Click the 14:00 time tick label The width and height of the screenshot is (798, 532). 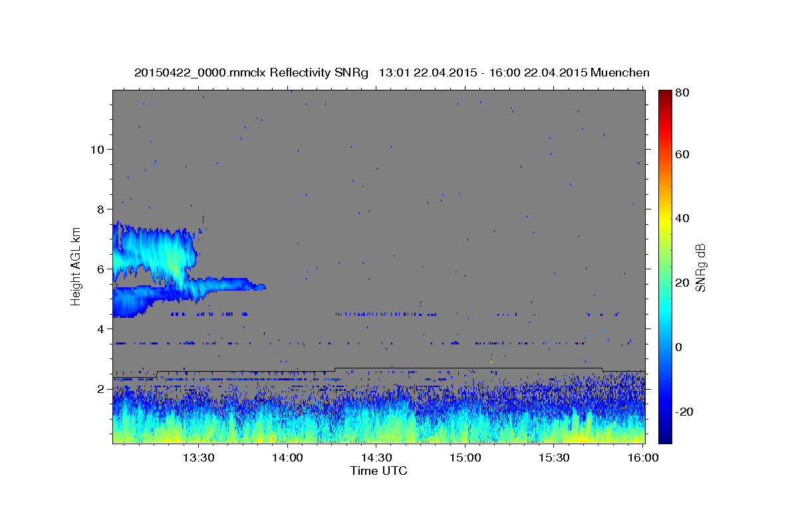tap(287, 458)
